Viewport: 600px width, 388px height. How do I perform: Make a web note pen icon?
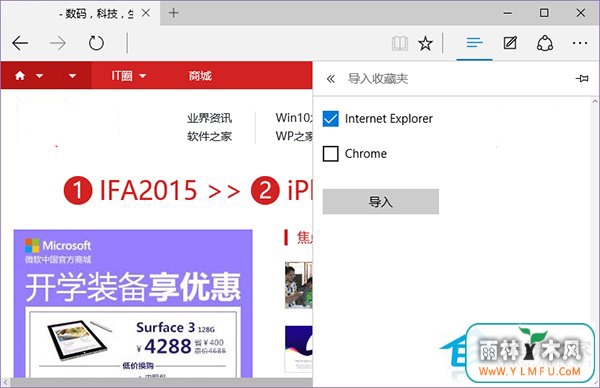(510, 43)
